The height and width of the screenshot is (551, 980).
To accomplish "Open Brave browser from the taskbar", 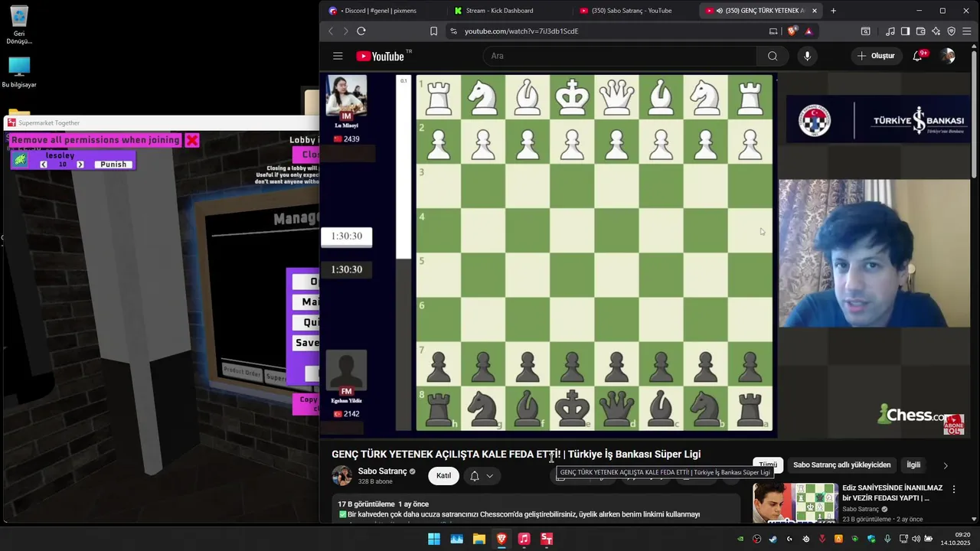I will point(501,539).
